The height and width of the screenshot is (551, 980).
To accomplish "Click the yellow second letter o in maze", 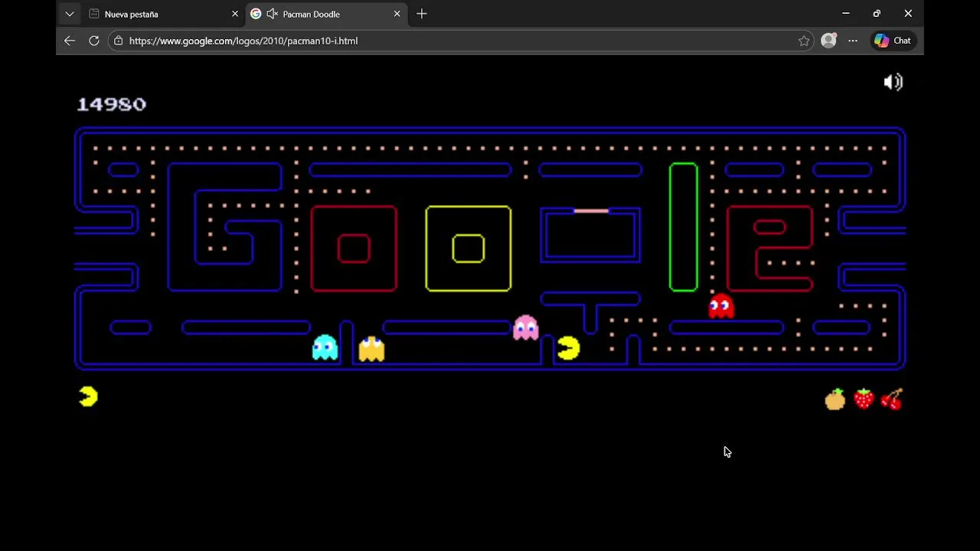I will click(x=469, y=249).
